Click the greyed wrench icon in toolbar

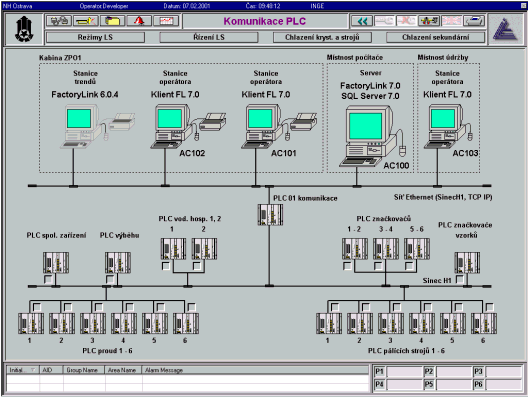(384, 21)
